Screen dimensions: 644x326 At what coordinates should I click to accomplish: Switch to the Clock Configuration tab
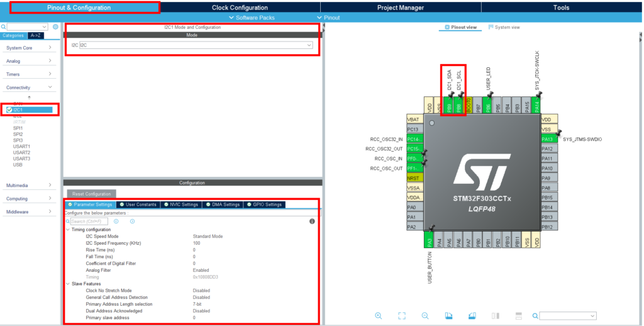pos(240,8)
